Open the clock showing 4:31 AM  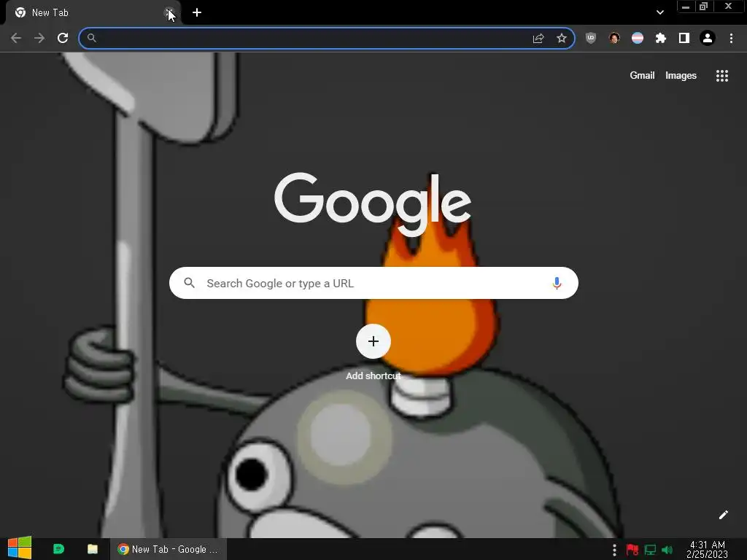point(707,549)
